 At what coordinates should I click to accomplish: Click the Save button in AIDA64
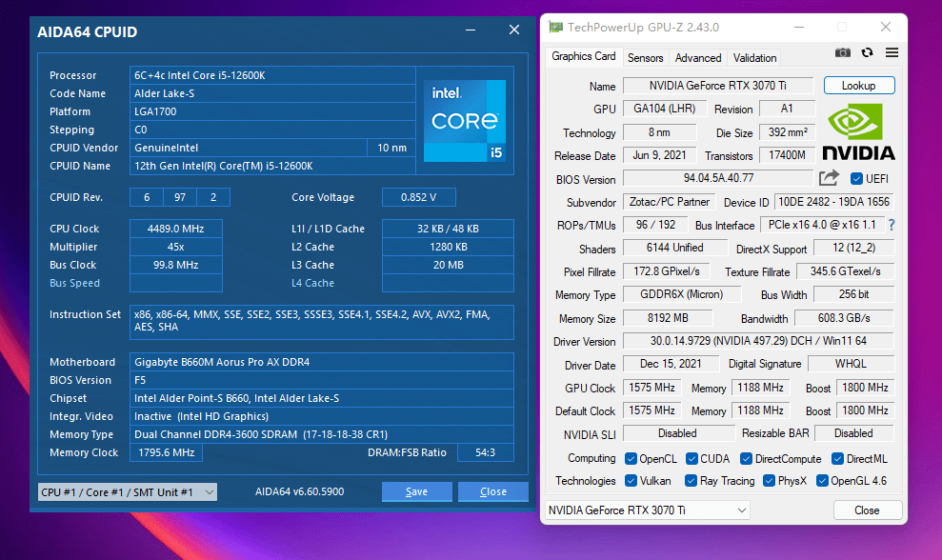click(416, 492)
